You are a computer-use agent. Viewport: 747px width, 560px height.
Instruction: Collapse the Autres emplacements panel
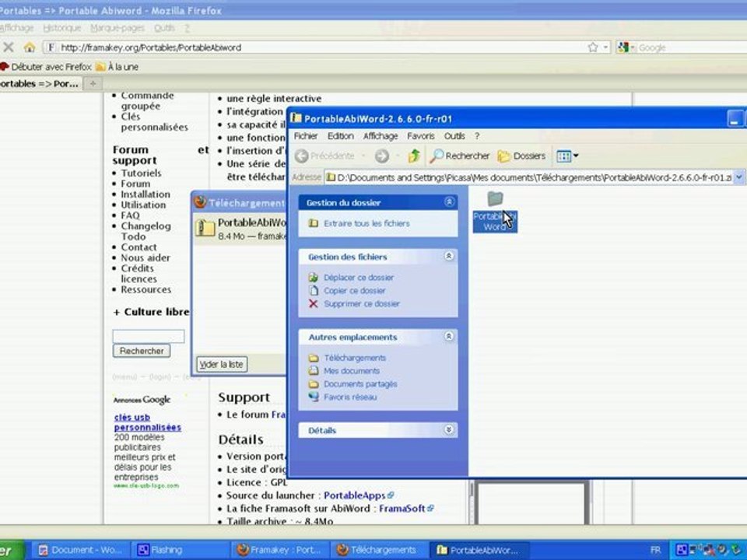pos(448,336)
